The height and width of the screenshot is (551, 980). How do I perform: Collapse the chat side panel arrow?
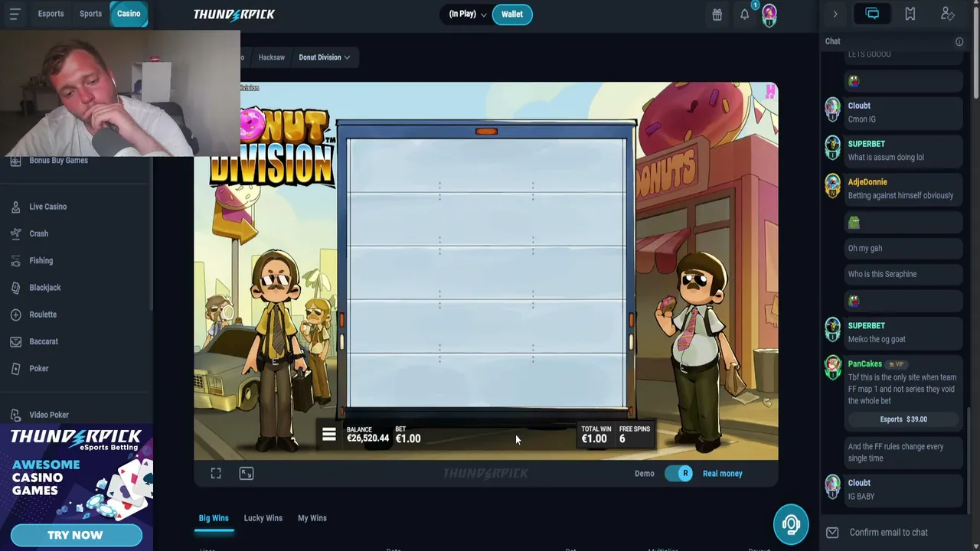click(x=835, y=14)
